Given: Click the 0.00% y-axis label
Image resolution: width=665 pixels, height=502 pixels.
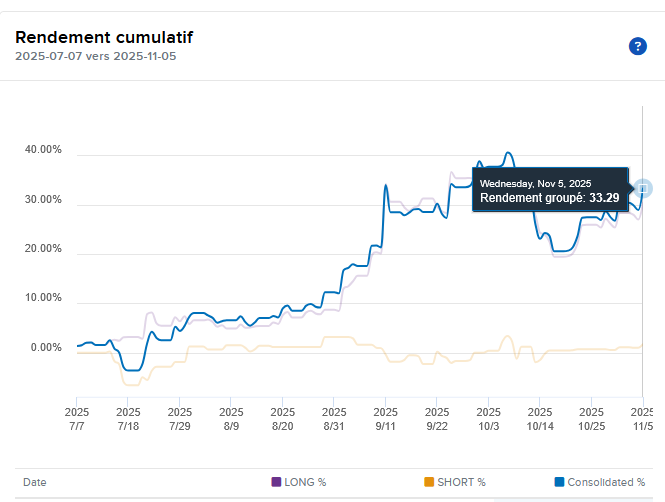Looking at the screenshot, I should [x=46, y=348].
